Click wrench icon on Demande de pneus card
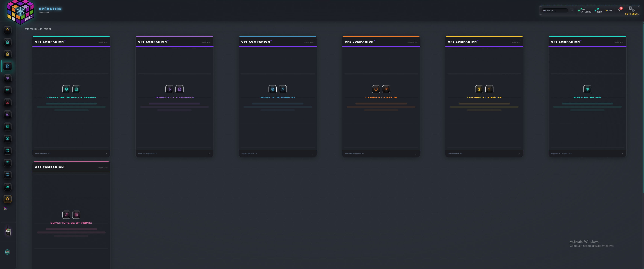644x269 pixels. (x=386, y=89)
